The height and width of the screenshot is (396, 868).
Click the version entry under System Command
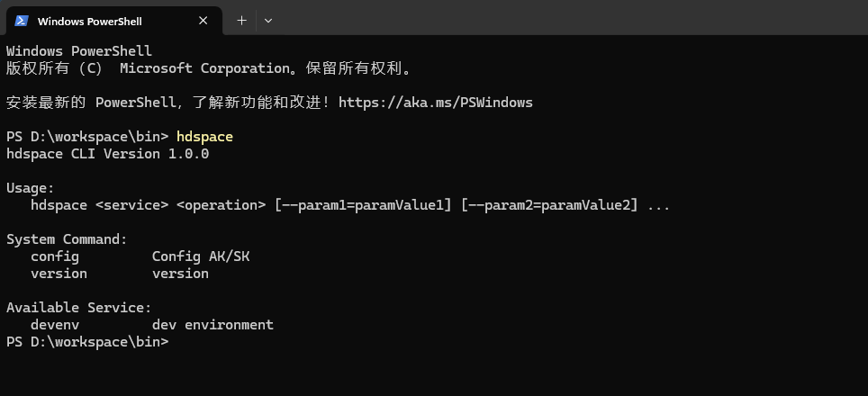59,274
